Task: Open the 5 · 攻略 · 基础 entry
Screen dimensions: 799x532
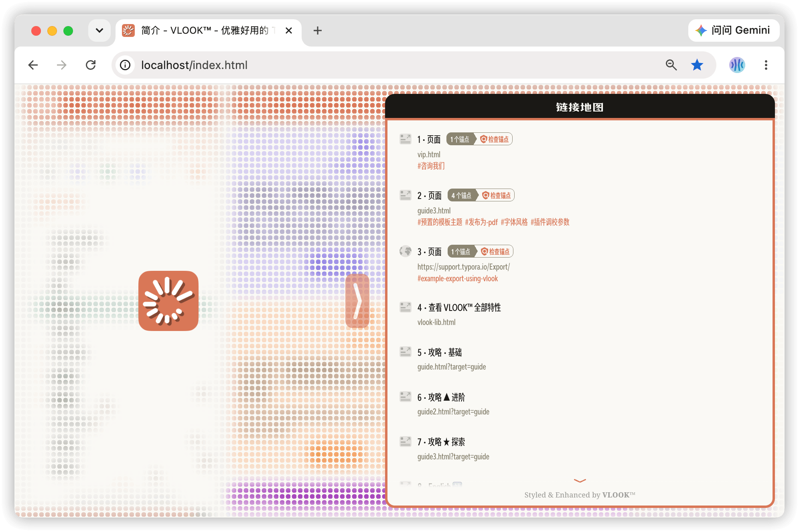Action: pyautogui.click(x=440, y=352)
